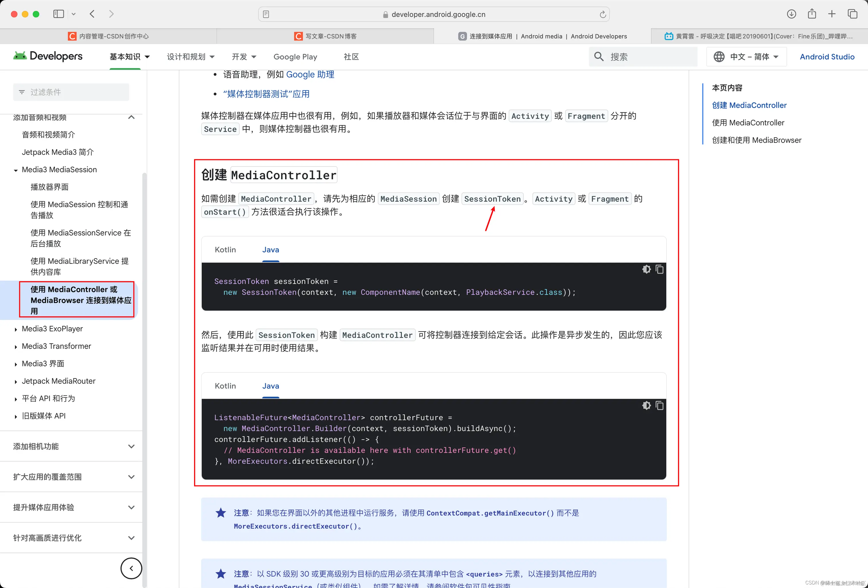Switch to Kotlin tab in first sample
The width and height of the screenshot is (868, 588).
click(225, 249)
